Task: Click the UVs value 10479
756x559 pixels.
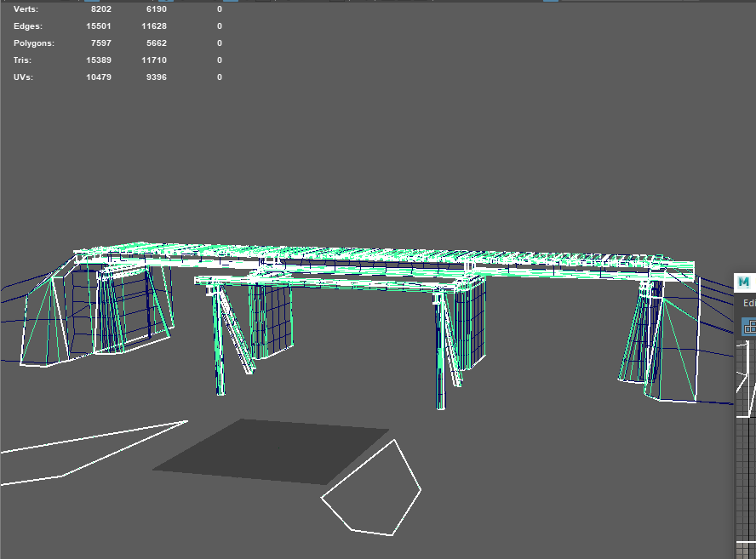Action: click(99, 77)
